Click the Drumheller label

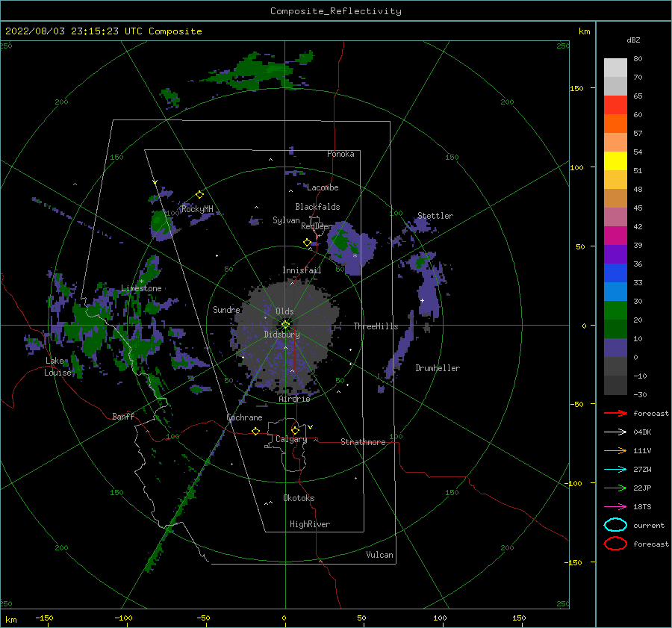pos(438,368)
